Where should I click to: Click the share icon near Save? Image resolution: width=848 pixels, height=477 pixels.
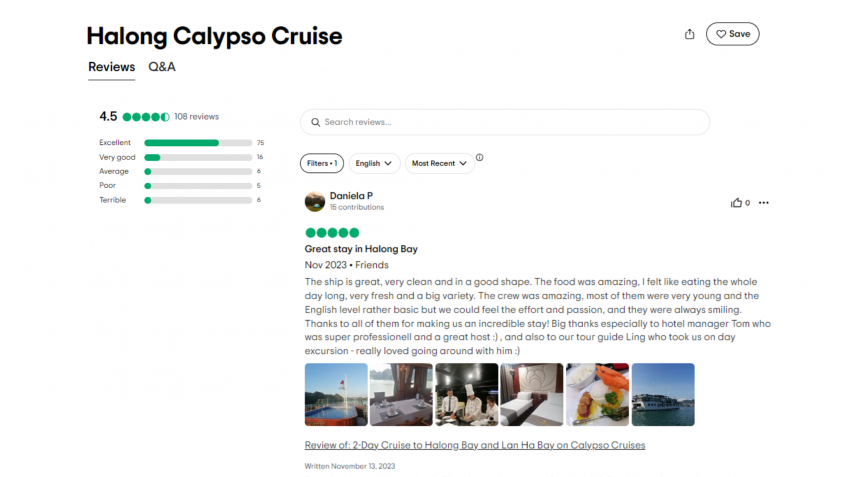(689, 34)
